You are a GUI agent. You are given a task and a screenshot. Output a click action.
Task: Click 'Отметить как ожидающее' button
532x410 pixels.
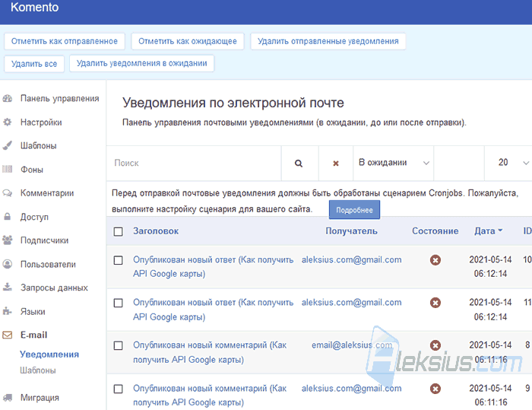point(188,41)
